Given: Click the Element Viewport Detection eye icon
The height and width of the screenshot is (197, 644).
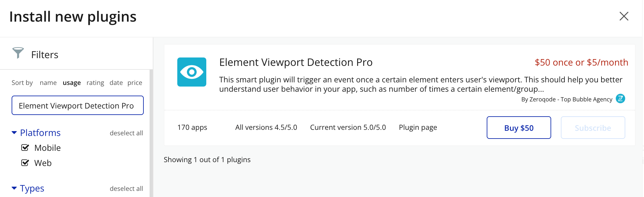Looking at the screenshot, I should pos(192,72).
